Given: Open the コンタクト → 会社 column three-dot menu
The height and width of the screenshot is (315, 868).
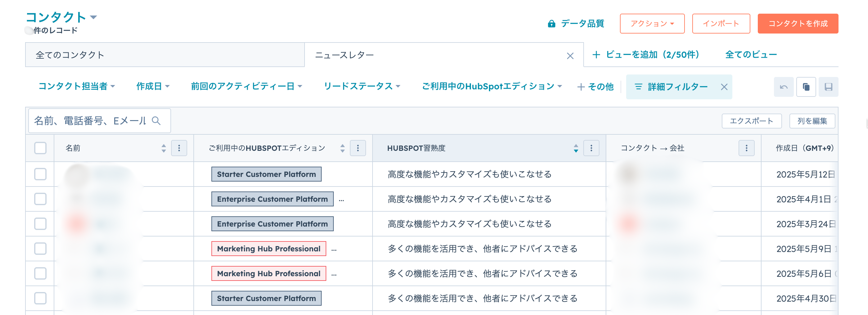Looking at the screenshot, I should click(x=746, y=148).
